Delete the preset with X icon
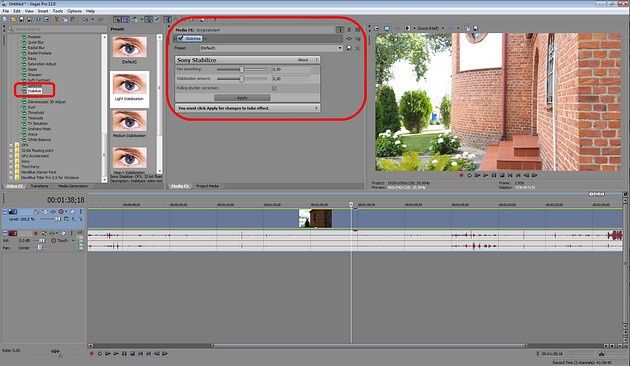This screenshot has width=630, height=366. [x=357, y=48]
